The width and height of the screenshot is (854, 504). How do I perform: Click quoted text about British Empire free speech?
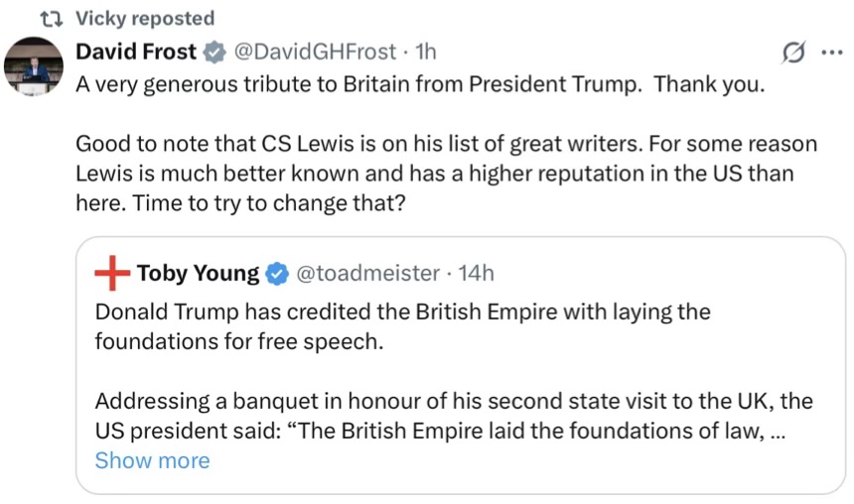(402, 326)
